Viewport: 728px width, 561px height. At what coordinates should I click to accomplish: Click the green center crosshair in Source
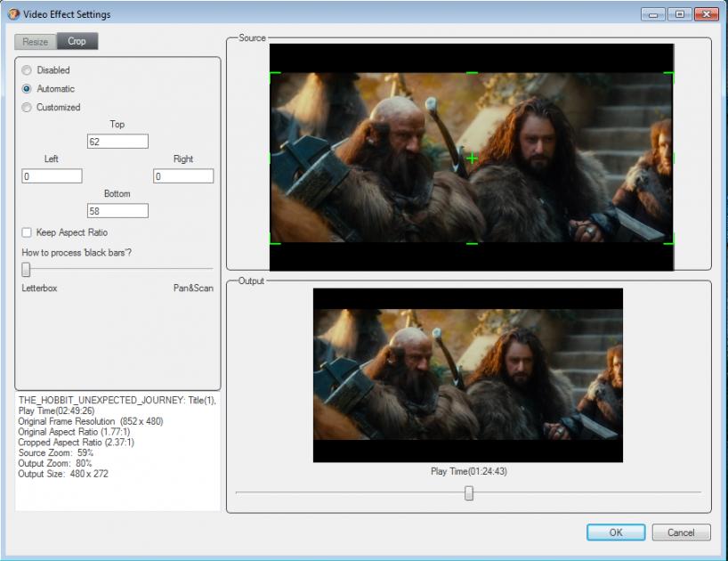tap(472, 159)
